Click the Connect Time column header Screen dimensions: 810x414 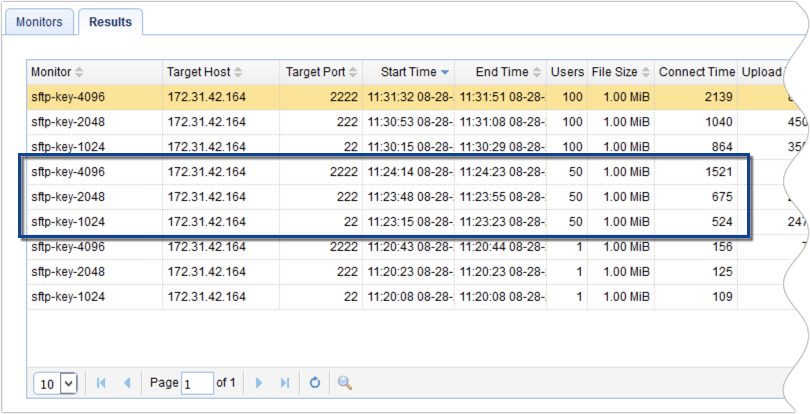pos(696,72)
